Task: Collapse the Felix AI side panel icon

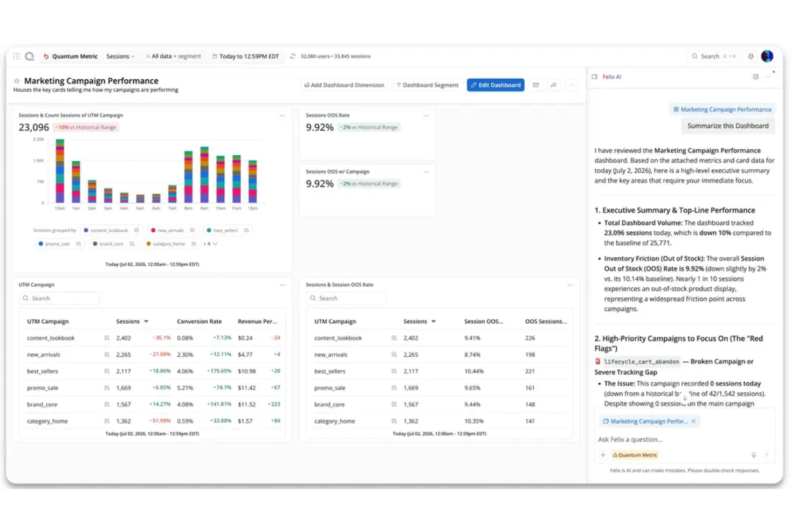Action: point(595,77)
